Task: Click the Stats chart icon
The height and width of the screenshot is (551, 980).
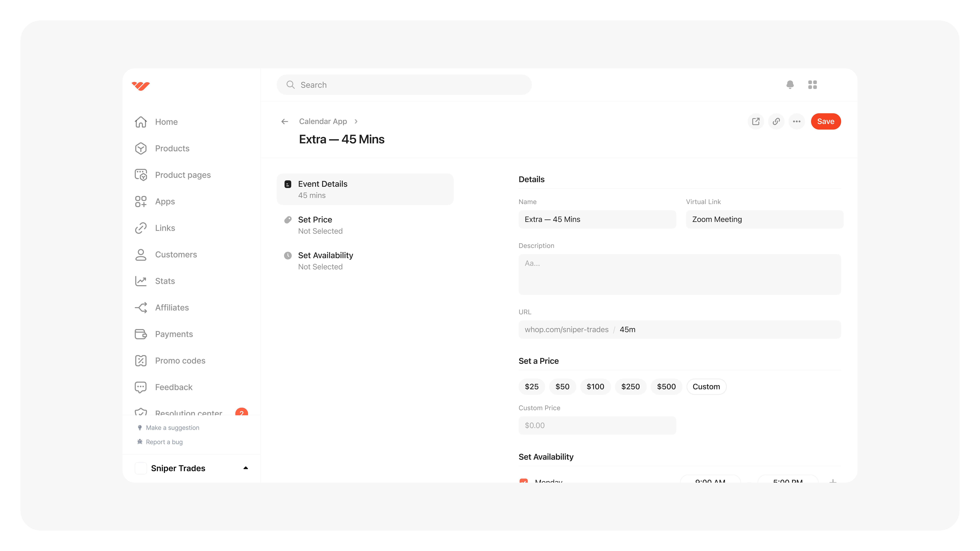Action: pyautogui.click(x=141, y=281)
